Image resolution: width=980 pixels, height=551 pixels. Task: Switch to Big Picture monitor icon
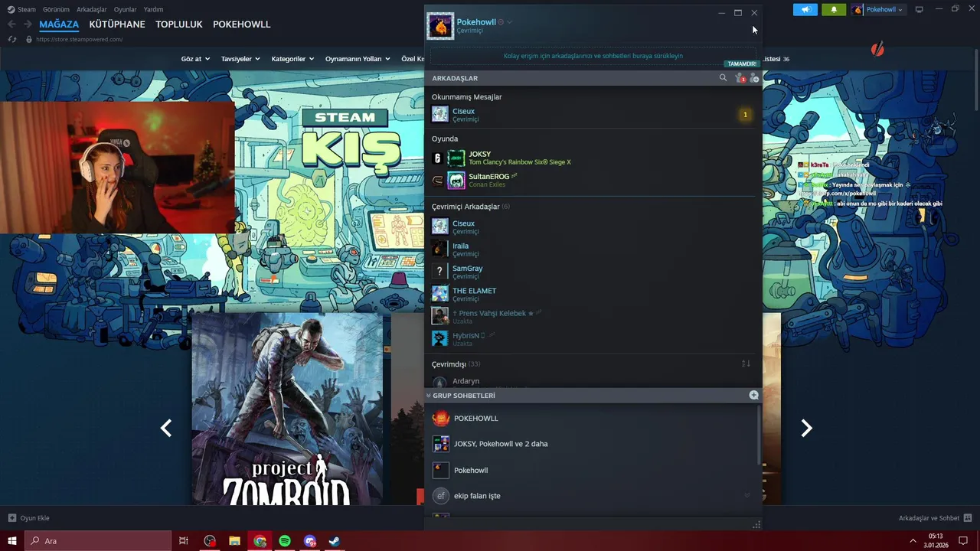[x=920, y=9]
